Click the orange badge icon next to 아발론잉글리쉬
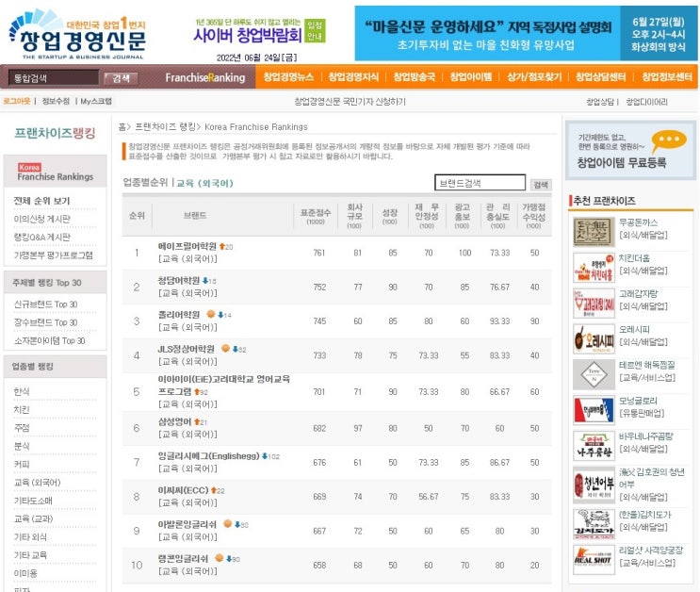This screenshot has width=700, height=592. (228, 523)
